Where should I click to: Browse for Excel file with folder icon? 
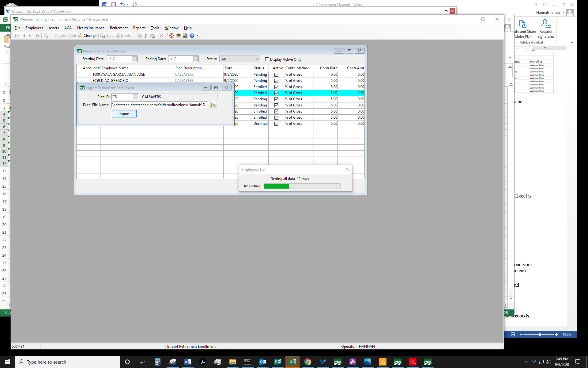214,105
